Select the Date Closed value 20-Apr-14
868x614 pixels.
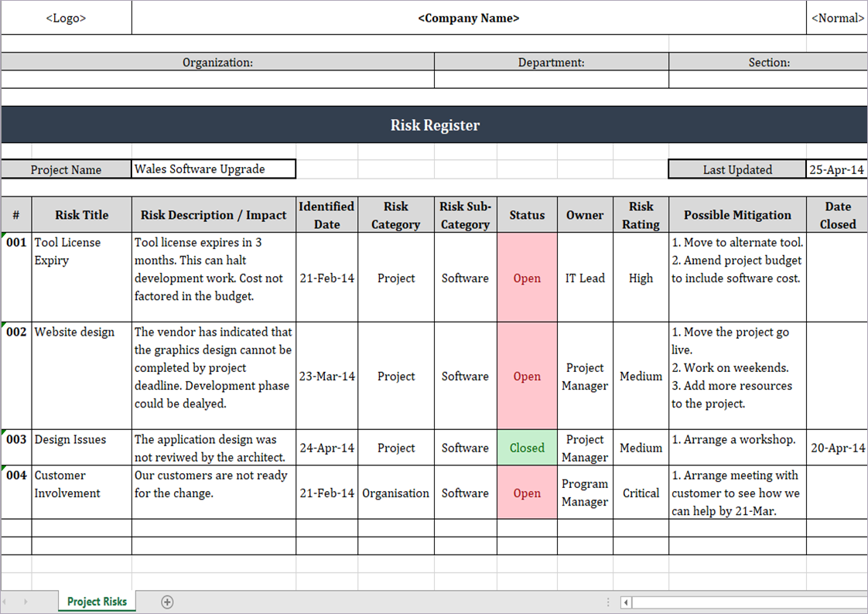839,448
